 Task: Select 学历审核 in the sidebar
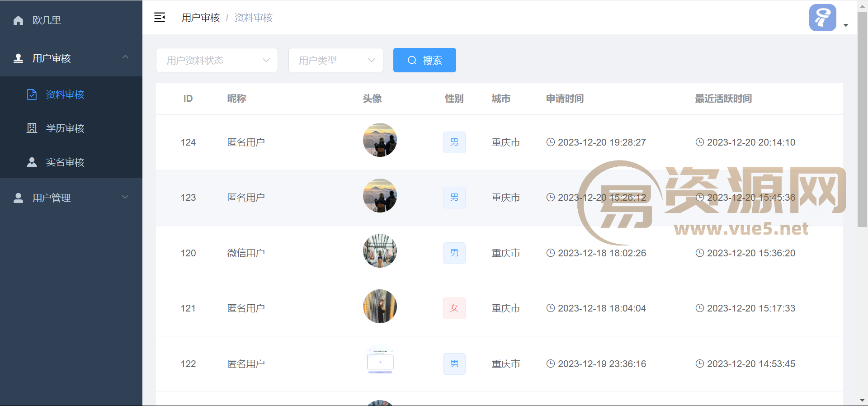[x=71, y=128]
